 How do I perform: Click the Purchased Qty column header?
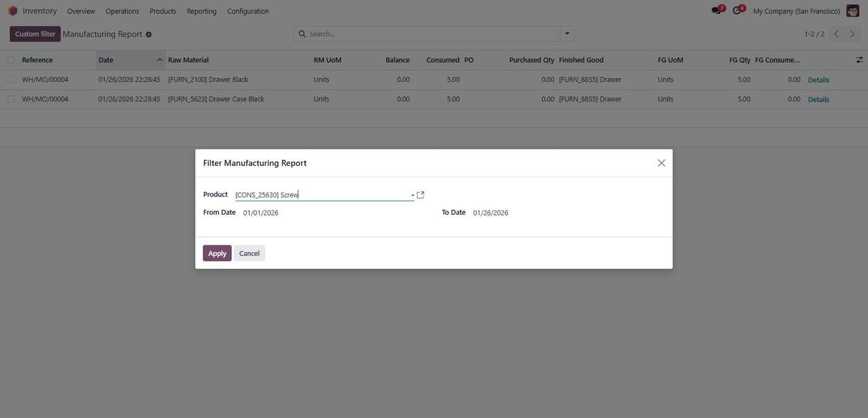point(531,60)
